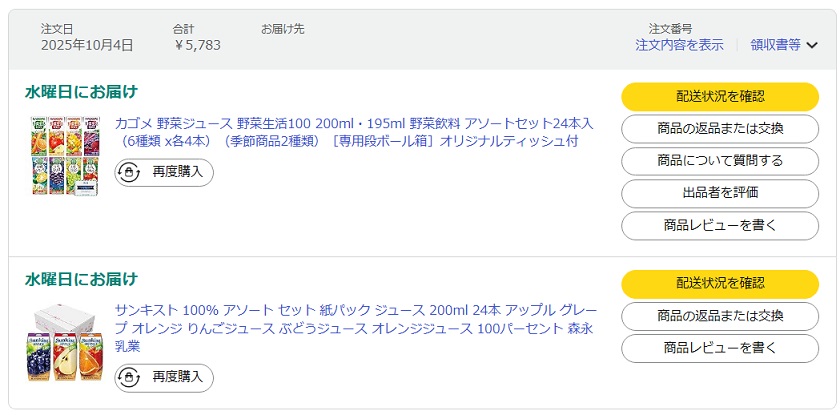Click 商品の返品または交換 for Kagome item
The image size is (840, 415).
point(720,128)
